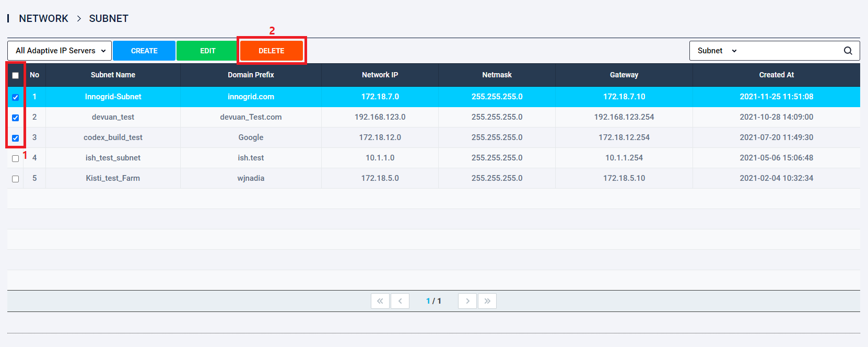
Task: Click created date 2021-11-25 11:51:08
Action: (x=777, y=97)
